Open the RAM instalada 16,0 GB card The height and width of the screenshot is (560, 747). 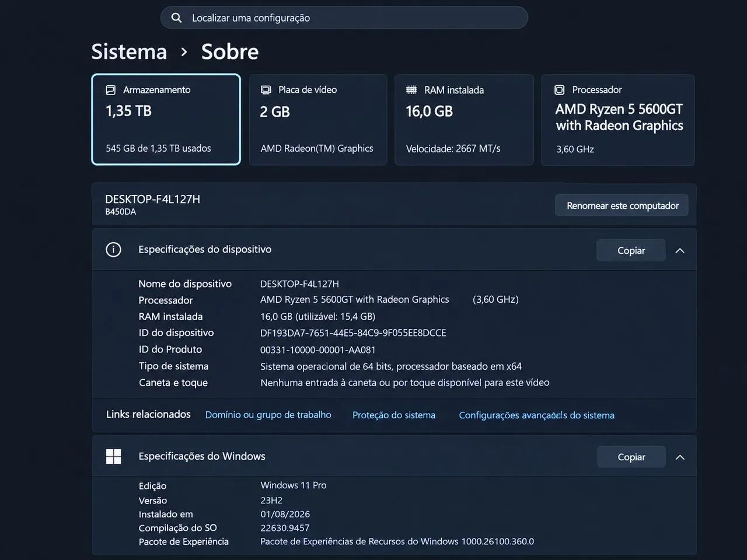464,120
